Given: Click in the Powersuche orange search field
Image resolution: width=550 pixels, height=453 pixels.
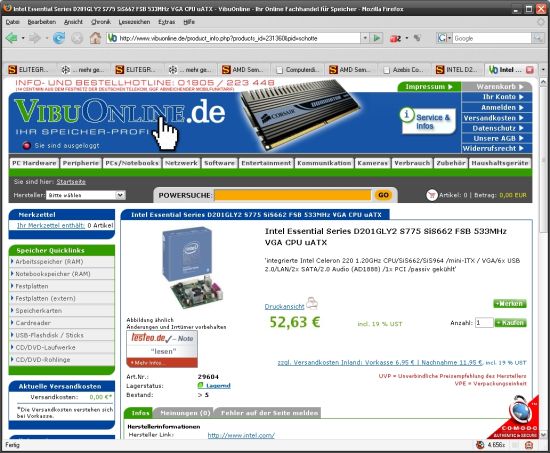Looking at the screenshot, I should 293,195.
